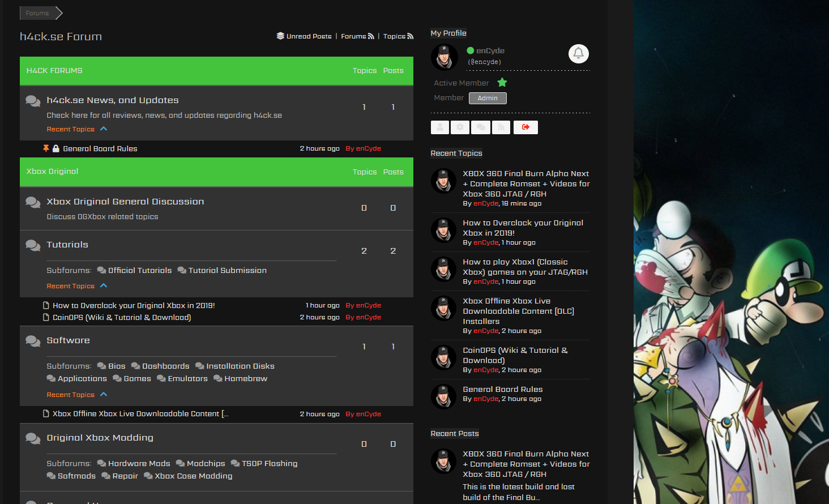Open Softmods subforum

(x=76, y=476)
